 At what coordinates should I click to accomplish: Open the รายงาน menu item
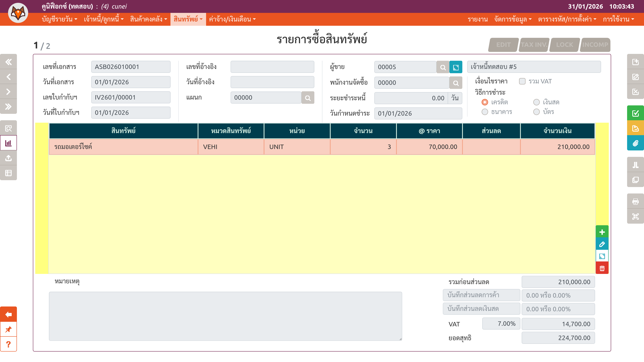pos(478,19)
